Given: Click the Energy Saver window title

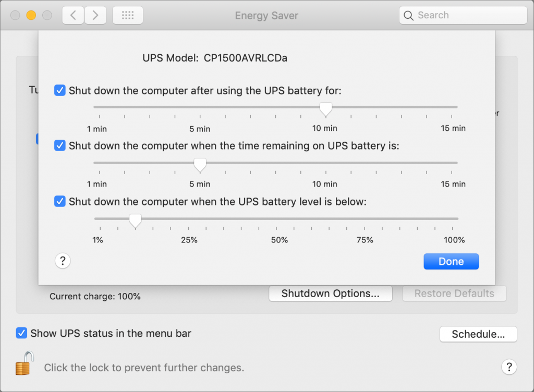Looking at the screenshot, I should (x=266, y=16).
